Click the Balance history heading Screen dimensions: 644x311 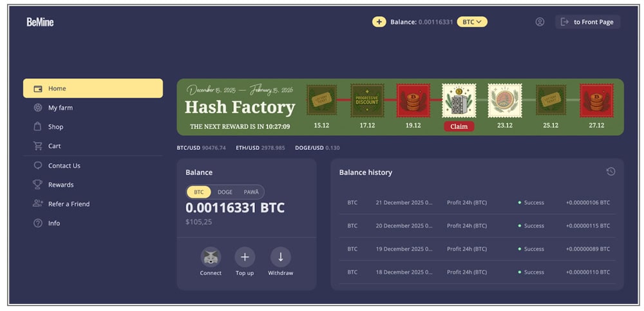(366, 173)
